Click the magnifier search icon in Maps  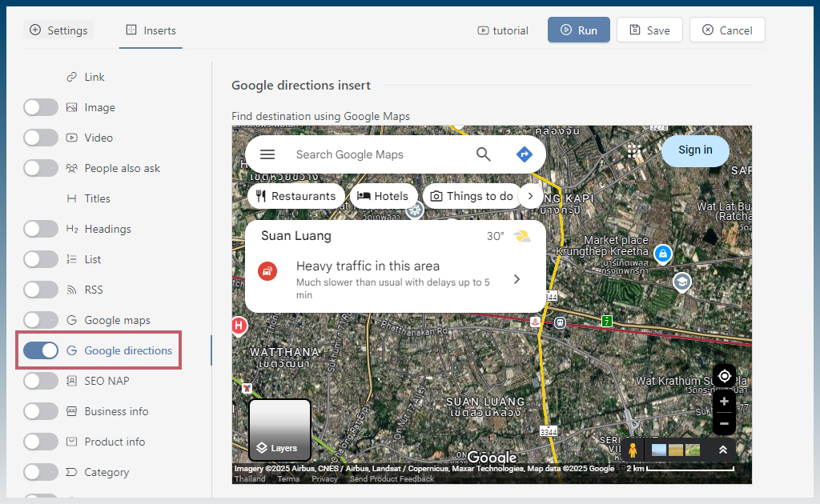(483, 154)
